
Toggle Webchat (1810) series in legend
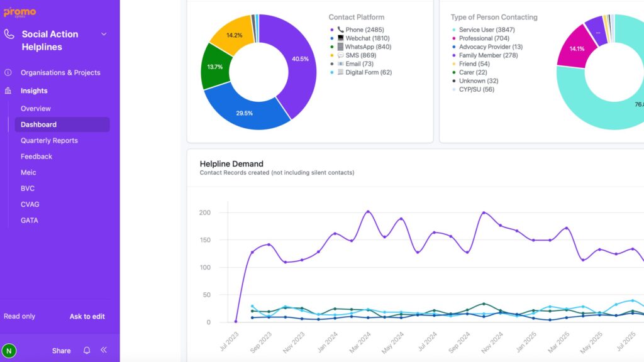coord(367,38)
